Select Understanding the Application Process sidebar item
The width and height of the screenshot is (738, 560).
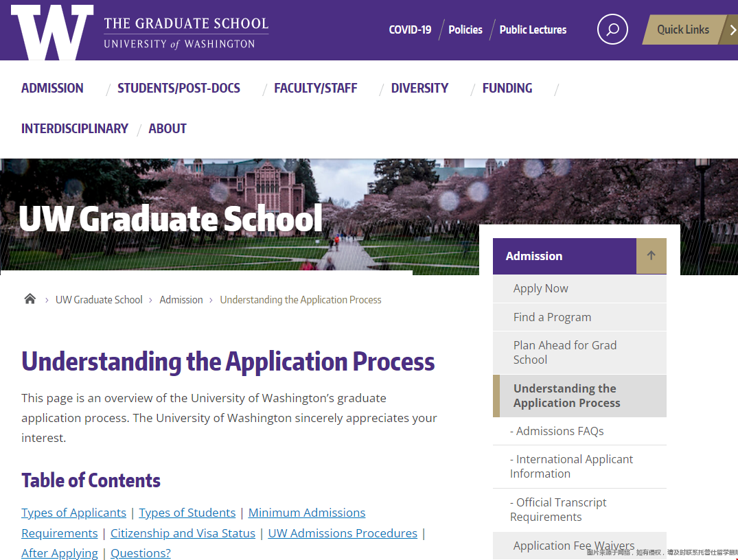(x=580, y=396)
